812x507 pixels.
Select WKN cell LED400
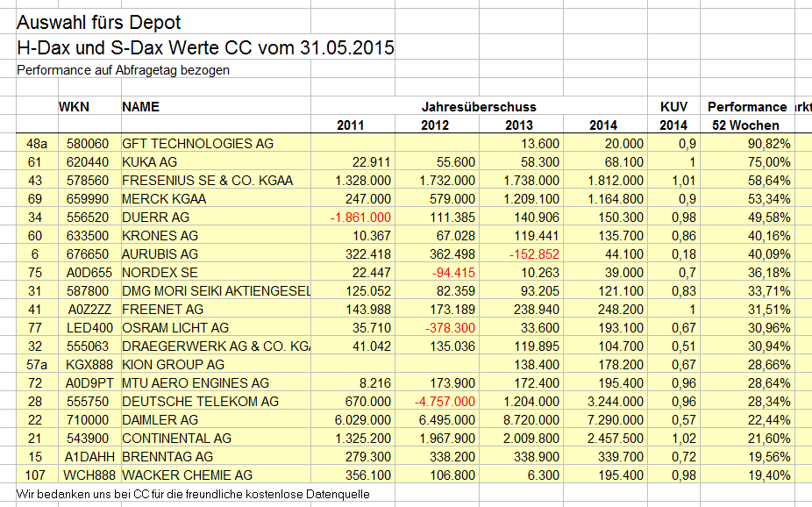[x=89, y=328]
